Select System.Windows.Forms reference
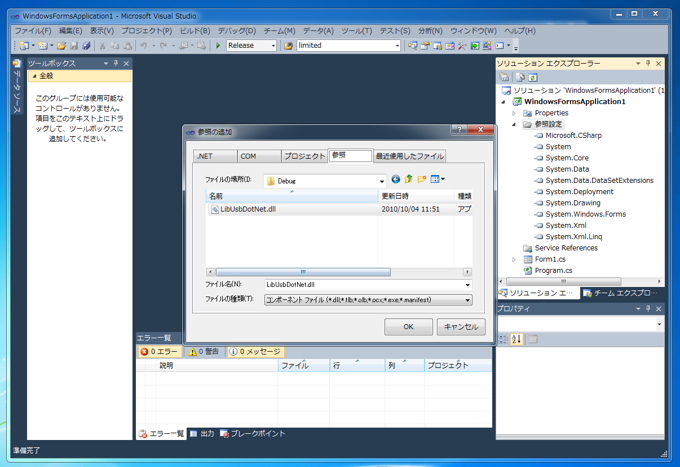 (585, 214)
